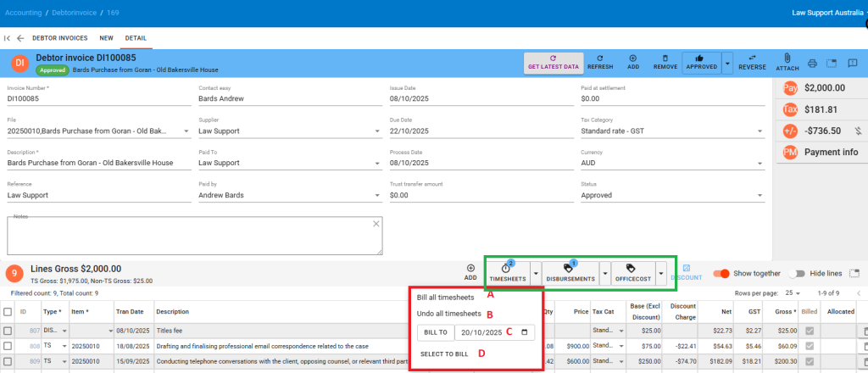Click the Bill To date field
The image size is (868, 373).
coord(494,332)
